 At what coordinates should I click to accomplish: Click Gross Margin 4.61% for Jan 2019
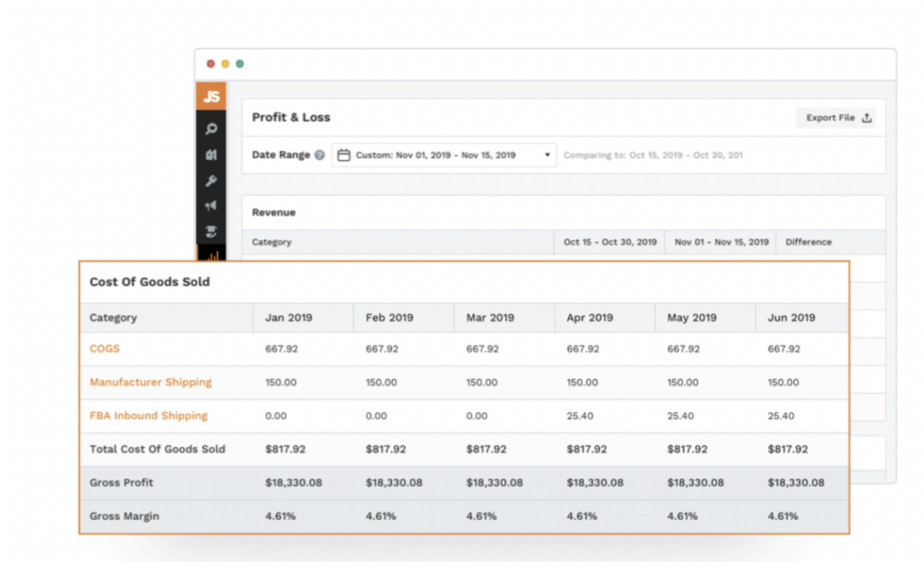280,517
